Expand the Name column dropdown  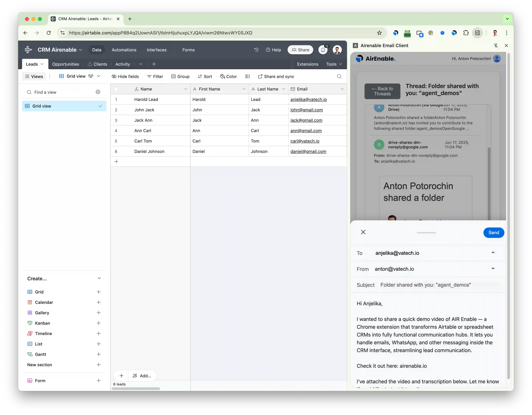coord(186,89)
